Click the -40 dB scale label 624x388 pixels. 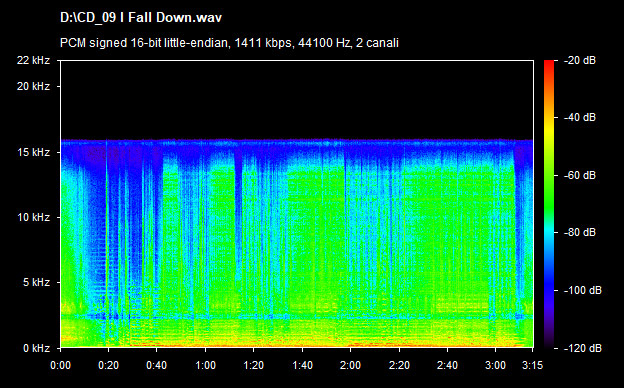(x=580, y=118)
